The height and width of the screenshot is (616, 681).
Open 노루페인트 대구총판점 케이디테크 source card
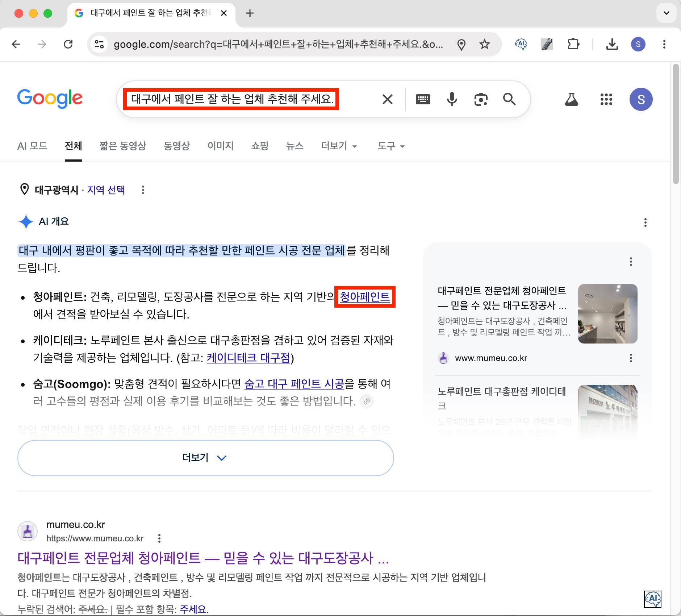pyautogui.click(x=502, y=398)
